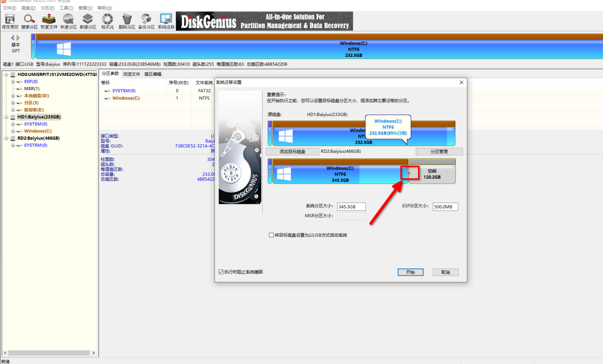
Task: Expand the 分区(3) tree node
Action: (13, 103)
